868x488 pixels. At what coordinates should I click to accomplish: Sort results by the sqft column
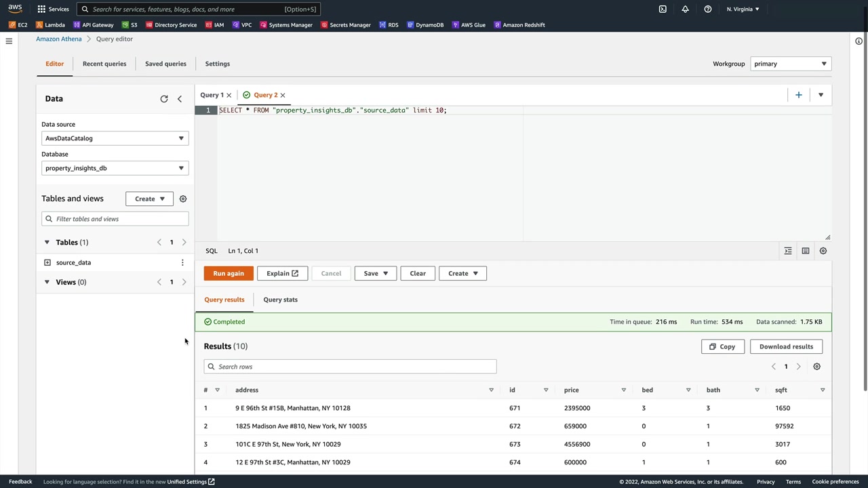coord(823,390)
